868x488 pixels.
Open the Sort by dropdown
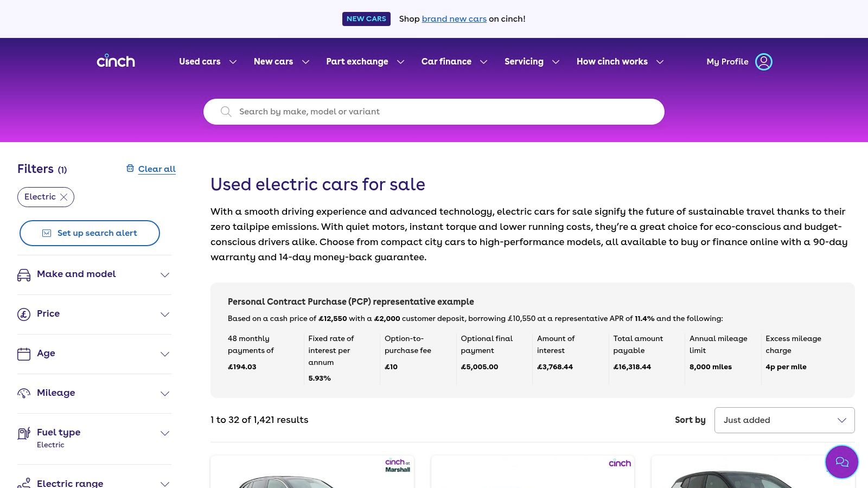784,420
